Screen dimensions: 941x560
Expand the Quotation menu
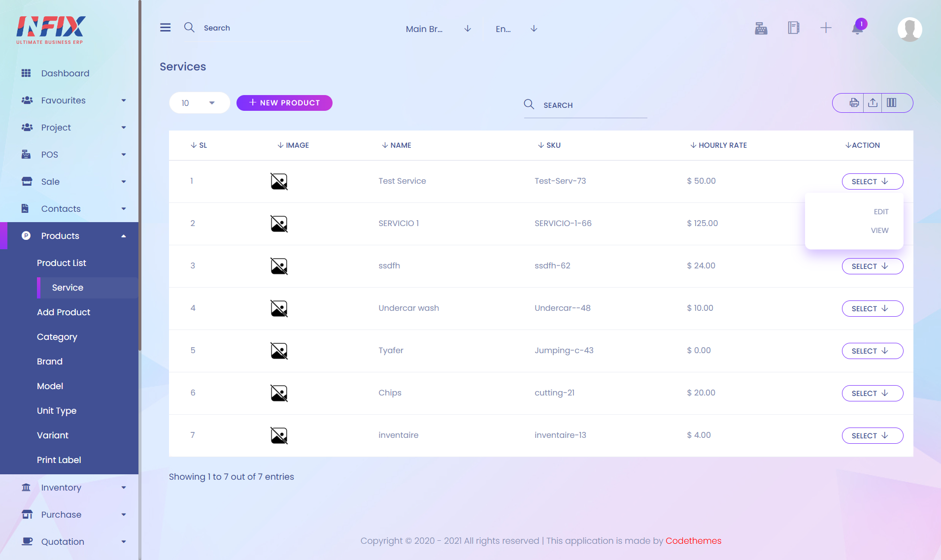coord(124,542)
